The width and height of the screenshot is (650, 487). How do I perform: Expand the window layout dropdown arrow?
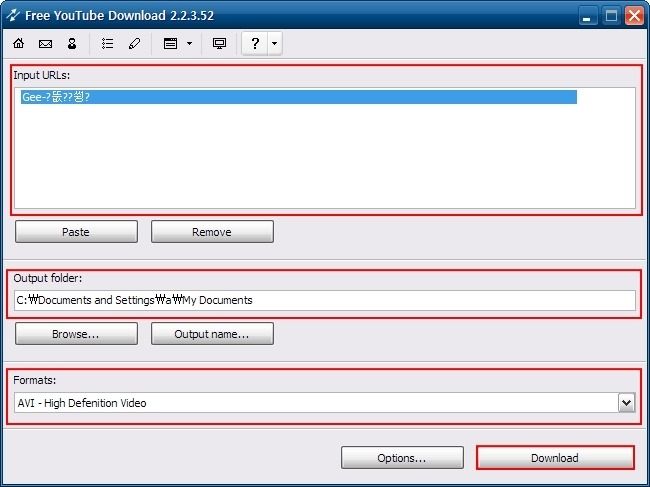coord(189,43)
